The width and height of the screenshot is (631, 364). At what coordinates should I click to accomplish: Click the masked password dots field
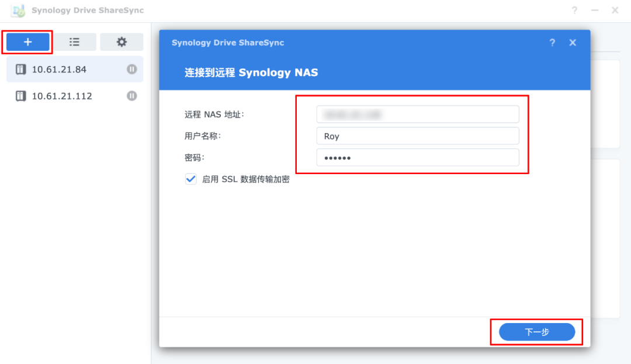[418, 157]
